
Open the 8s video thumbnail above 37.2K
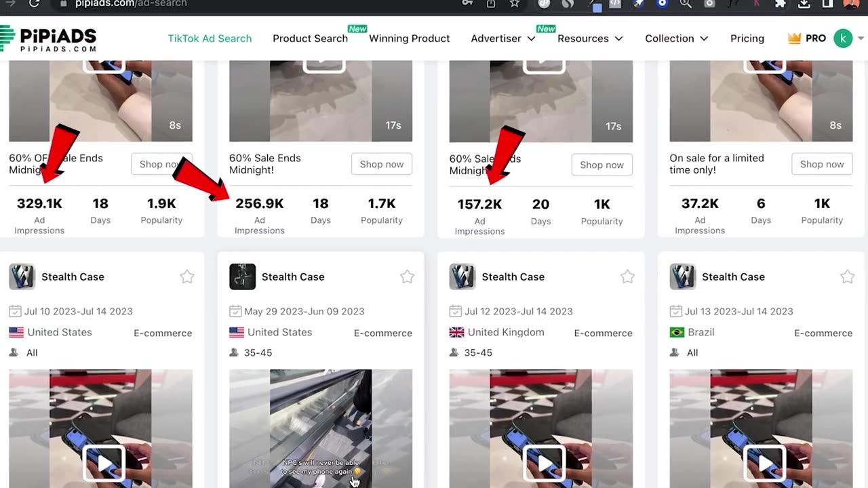[761, 100]
